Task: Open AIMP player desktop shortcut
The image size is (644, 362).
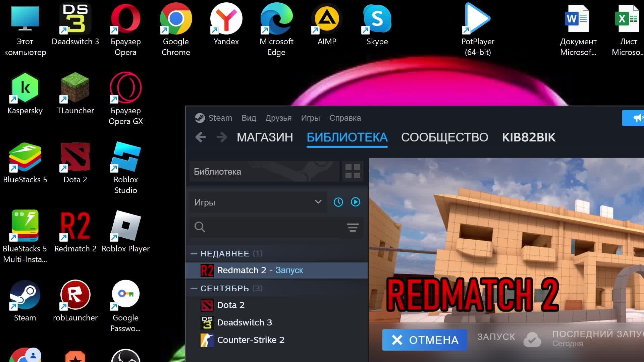Action: (327, 24)
